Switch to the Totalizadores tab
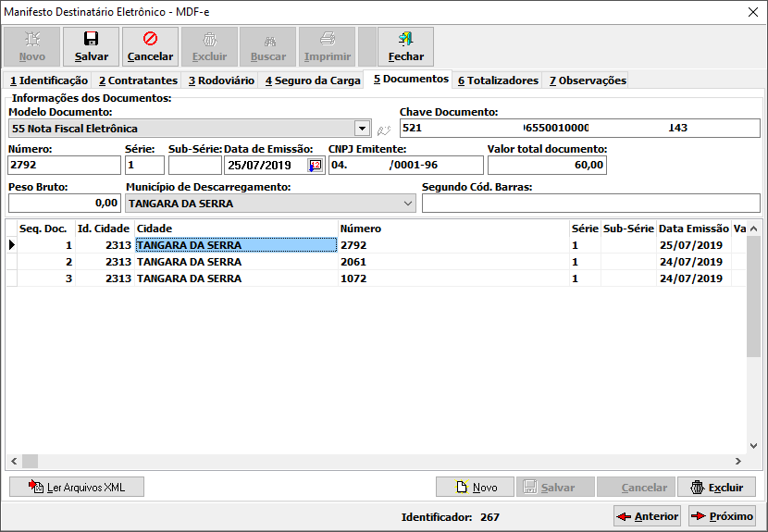Screen dimensions: 768x532 pos(498,80)
